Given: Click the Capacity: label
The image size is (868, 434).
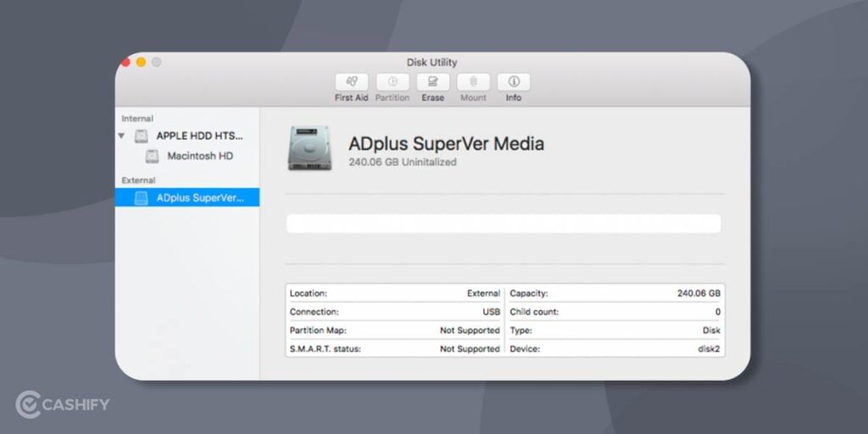Looking at the screenshot, I should (x=529, y=293).
